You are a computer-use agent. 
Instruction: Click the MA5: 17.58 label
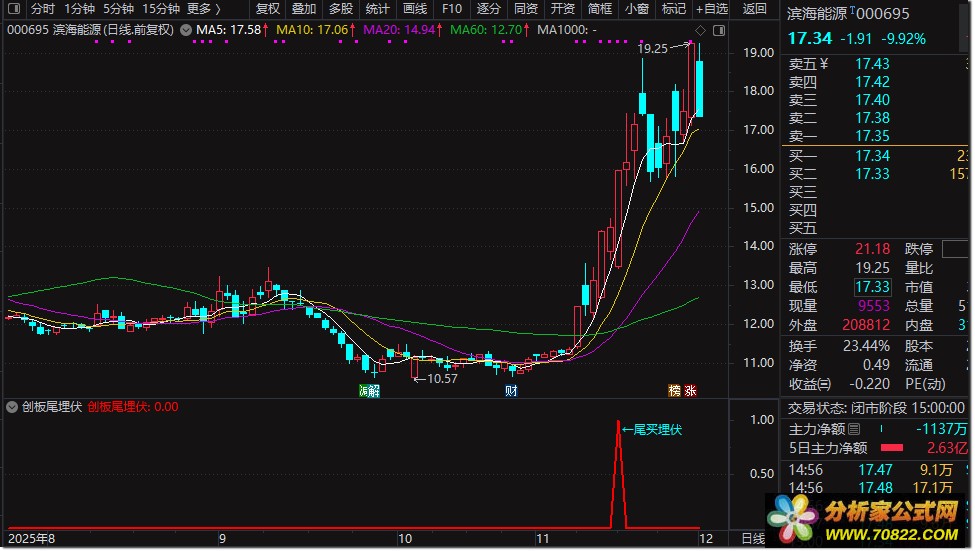click(229, 30)
